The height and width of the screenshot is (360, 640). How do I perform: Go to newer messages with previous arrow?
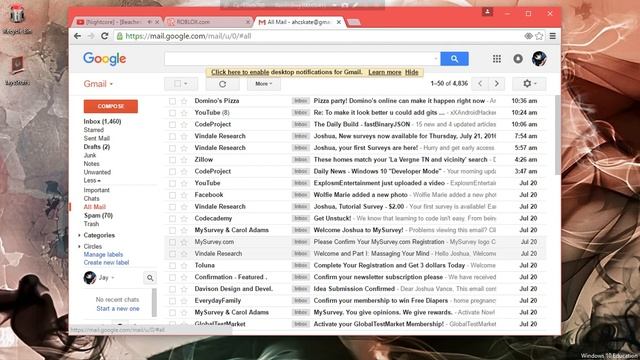[480, 84]
